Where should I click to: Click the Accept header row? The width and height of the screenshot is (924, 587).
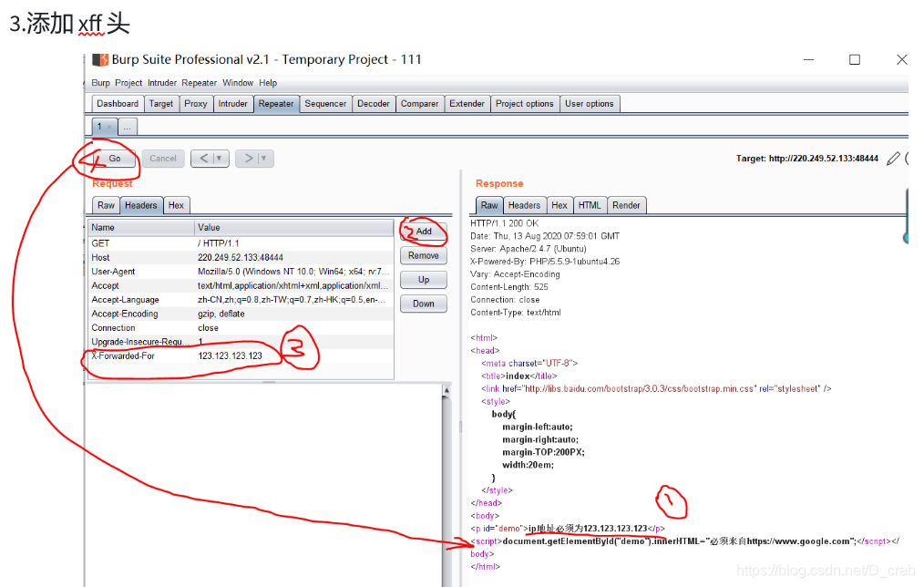241,286
